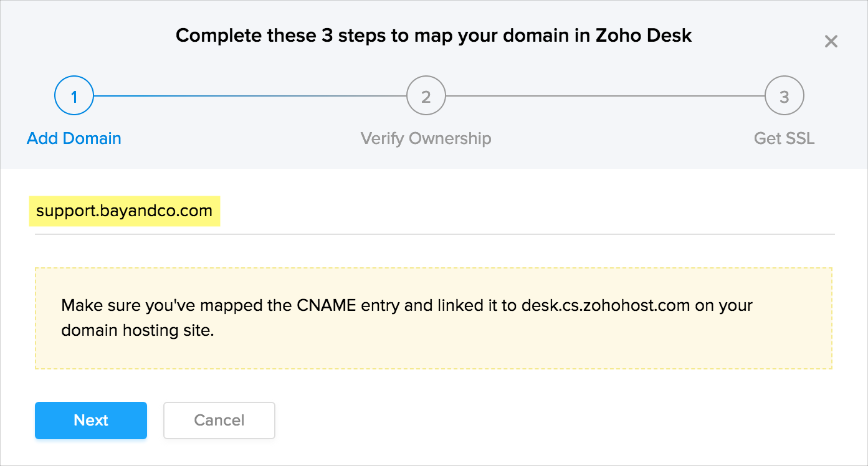868x466 pixels.
Task: Click the underline beneath the domain field
Action: [x=434, y=234]
